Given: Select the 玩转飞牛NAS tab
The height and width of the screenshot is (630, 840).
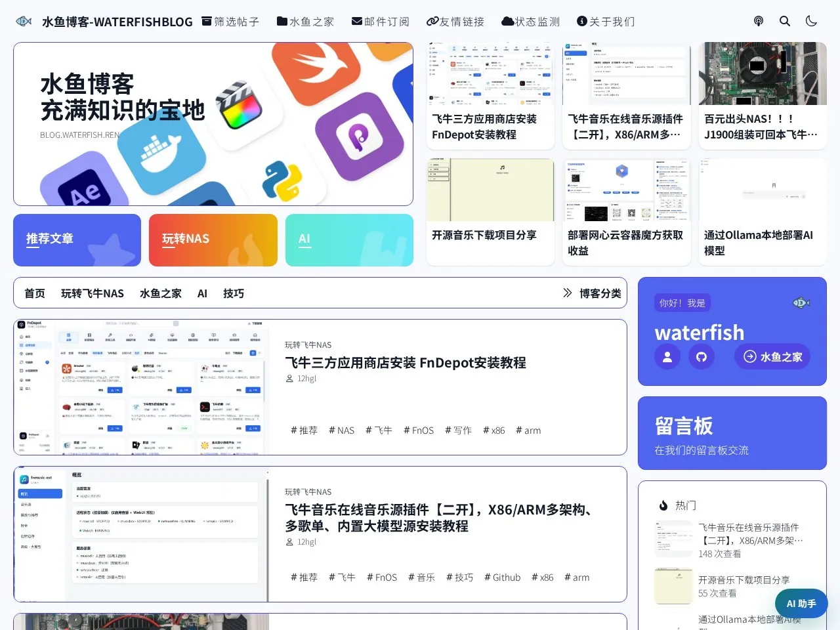Looking at the screenshot, I should click(x=93, y=293).
